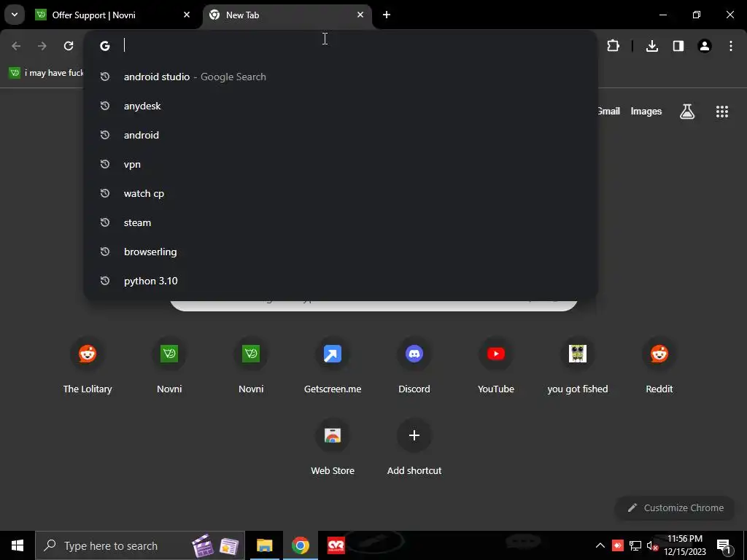
Task: Open the Discord shortcut
Action: 414,367
